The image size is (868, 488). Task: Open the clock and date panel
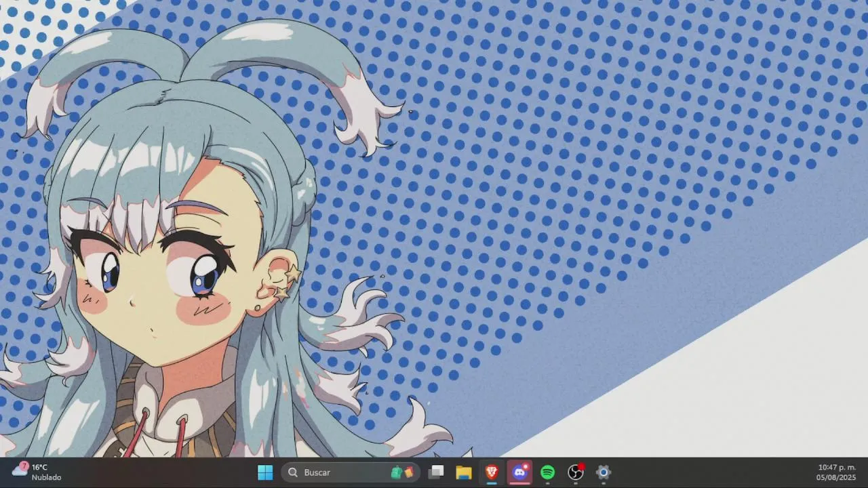coord(836,472)
